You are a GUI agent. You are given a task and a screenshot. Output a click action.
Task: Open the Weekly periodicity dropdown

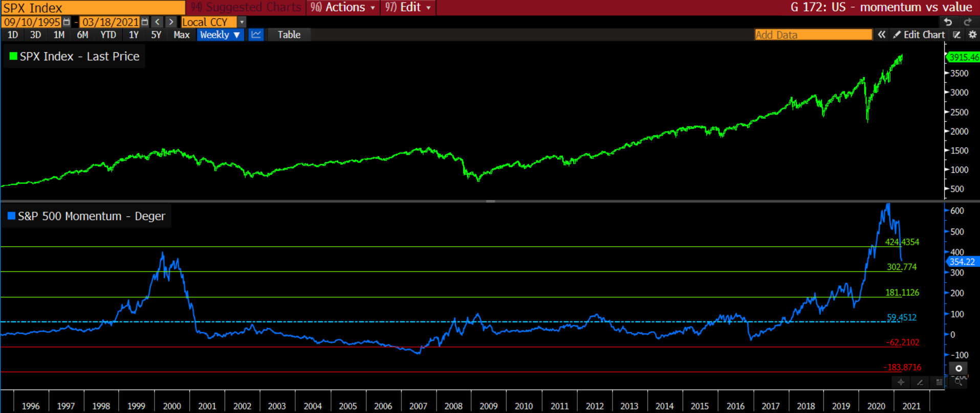click(x=220, y=35)
